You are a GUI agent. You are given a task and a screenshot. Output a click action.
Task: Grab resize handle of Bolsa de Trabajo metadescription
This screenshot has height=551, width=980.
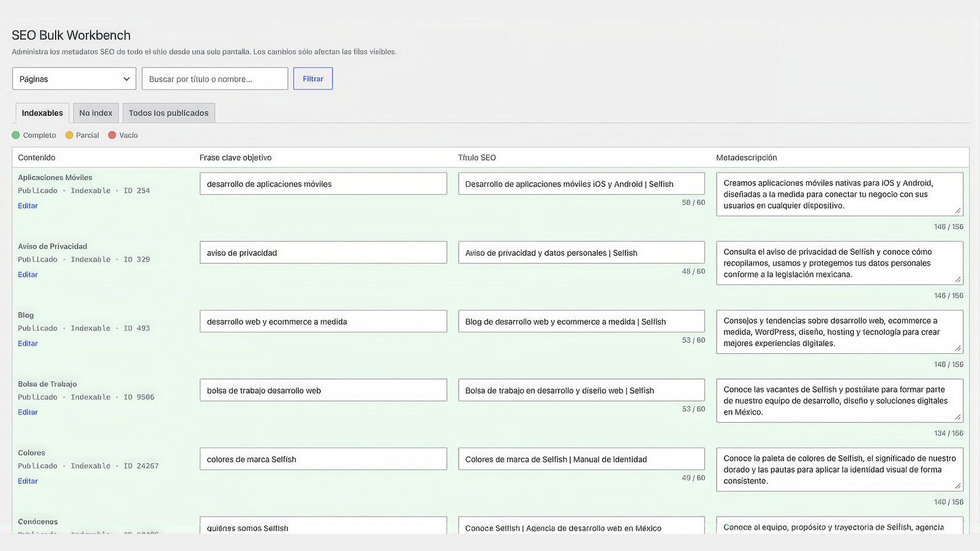tap(958, 418)
